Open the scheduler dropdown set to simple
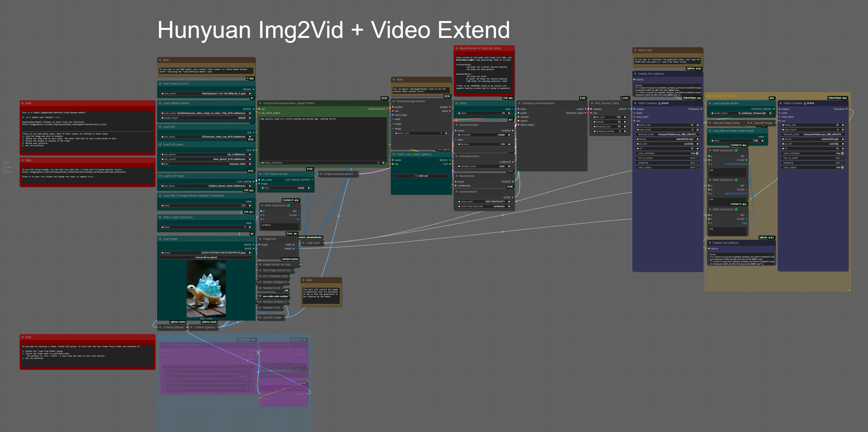This screenshot has height=432, width=868. click(484, 135)
